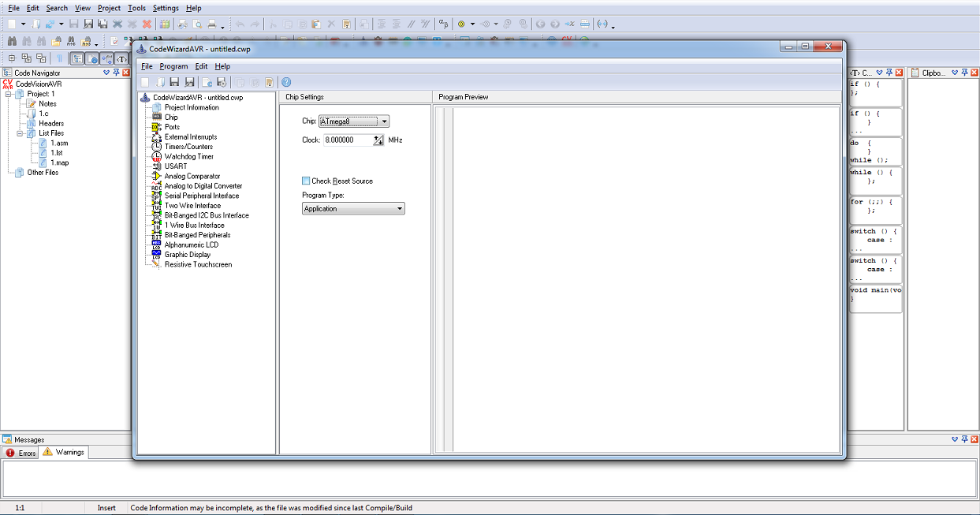Click the first floppy-disk Save icon in CodeWizardAVR toolbar
Screen dimensions: 980x515
pyautogui.click(x=174, y=82)
